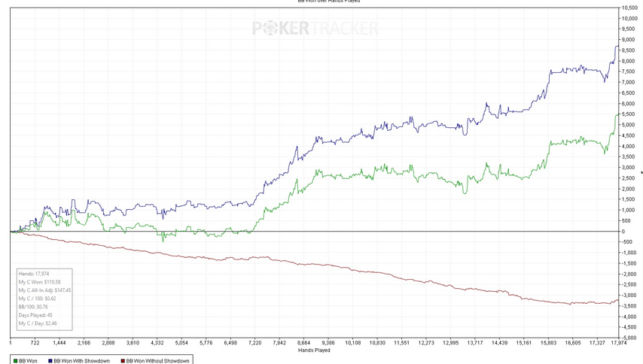Viewport: 643px width, 364px height.
Task: Click the "My C / Day: $2.46" line
Action: [x=38, y=323]
